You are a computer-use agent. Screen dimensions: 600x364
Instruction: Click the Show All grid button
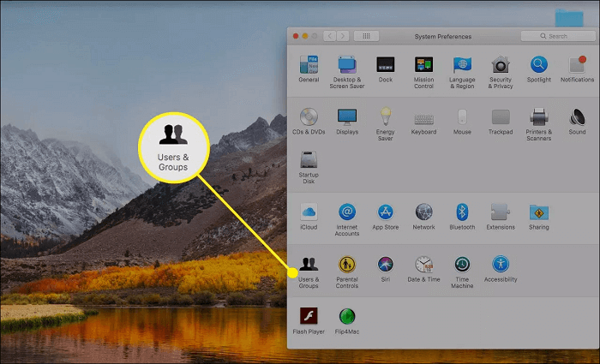[366, 36]
